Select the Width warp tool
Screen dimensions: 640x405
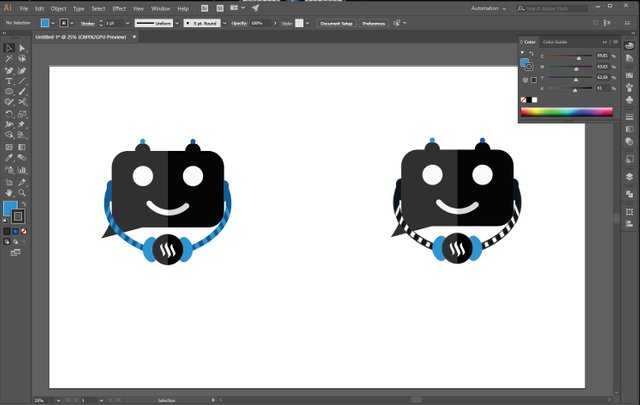pyautogui.click(x=9, y=124)
